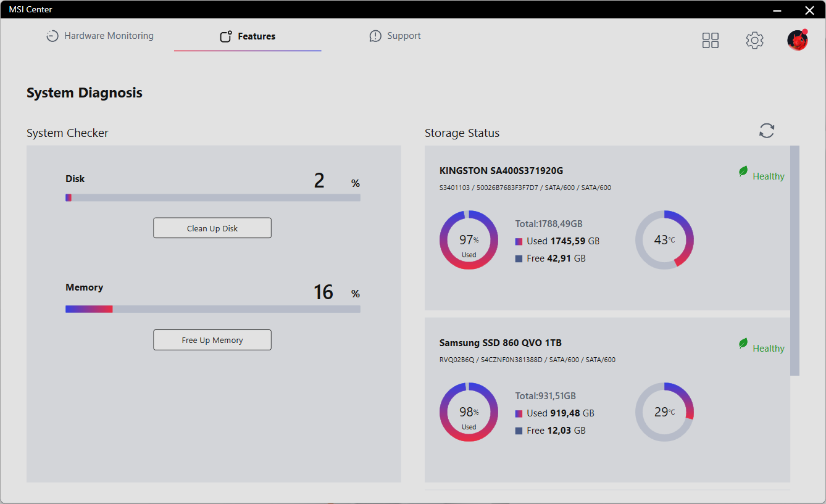Click the Healthy status text for Samsung
The width and height of the screenshot is (826, 504).
(769, 349)
